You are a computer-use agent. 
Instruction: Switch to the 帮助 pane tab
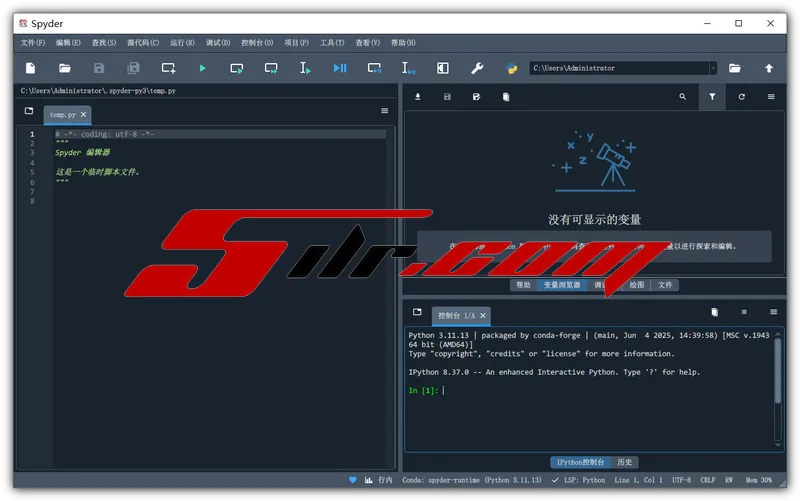tap(523, 285)
